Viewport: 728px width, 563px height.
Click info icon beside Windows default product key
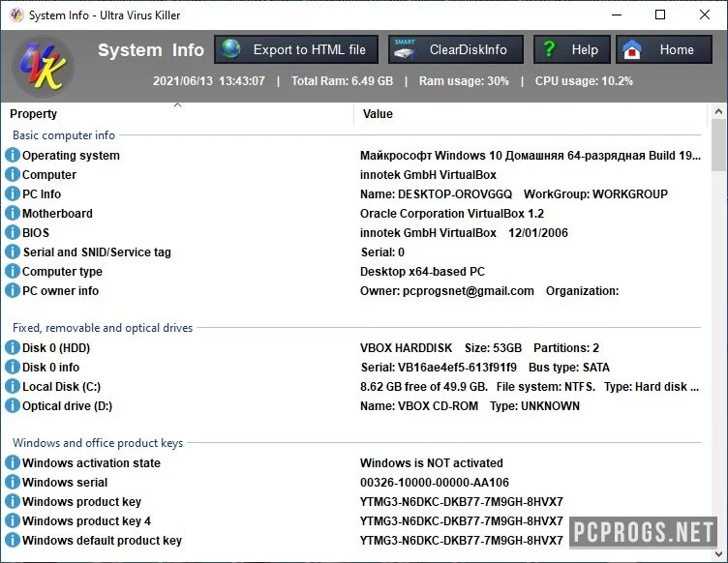[x=13, y=541]
